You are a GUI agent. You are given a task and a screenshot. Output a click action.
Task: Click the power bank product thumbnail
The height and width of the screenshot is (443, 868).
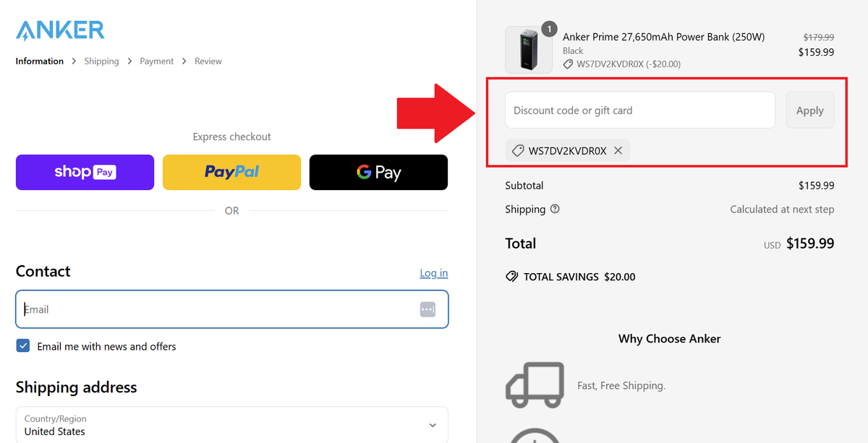click(529, 49)
